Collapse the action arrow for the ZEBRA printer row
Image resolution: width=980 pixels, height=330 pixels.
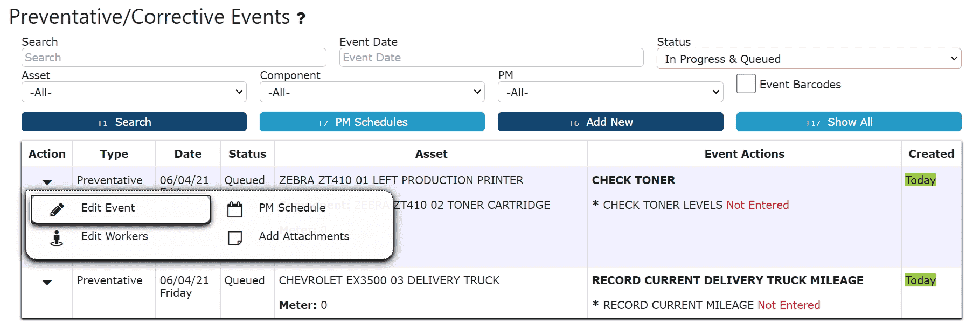47,182
